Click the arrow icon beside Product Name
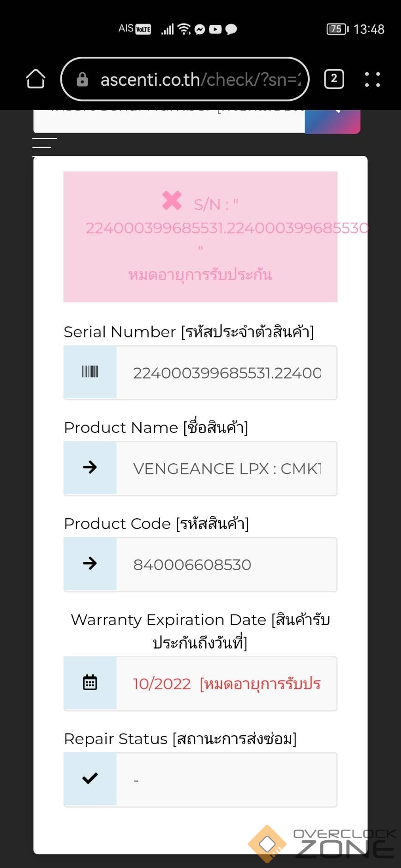Screen dimensions: 401x868 pyautogui.click(x=90, y=468)
